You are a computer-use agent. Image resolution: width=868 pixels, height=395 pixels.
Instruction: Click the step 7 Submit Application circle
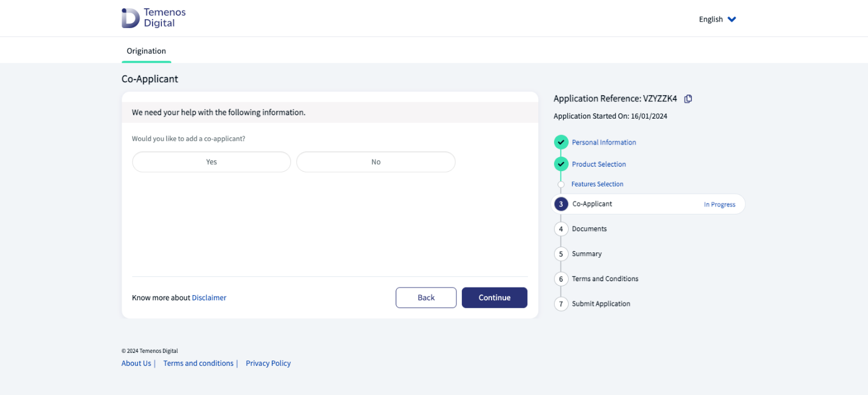pos(561,304)
